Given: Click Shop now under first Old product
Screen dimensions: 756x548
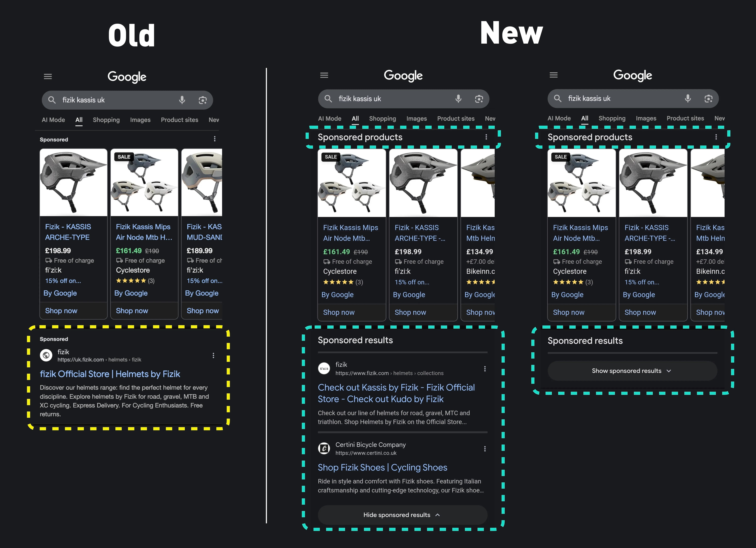Looking at the screenshot, I should (x=61, y=311).
